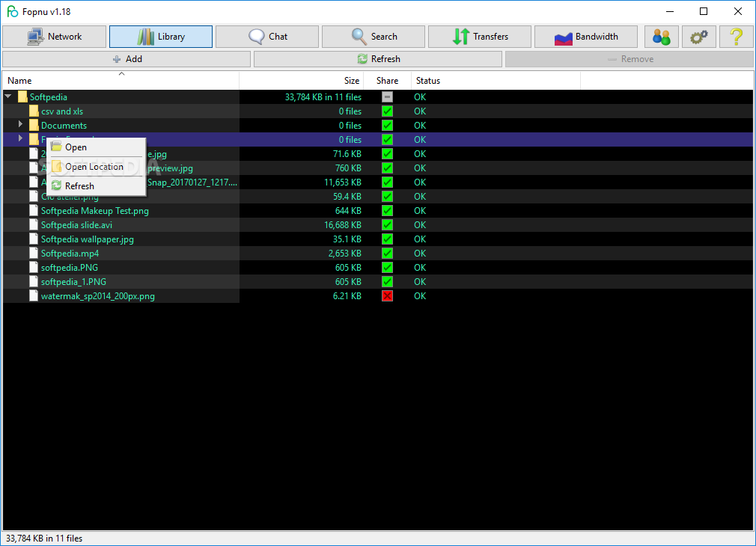Choose Open Location in the context menu
This screenshot has width=756, height=546.
pos(96,167)
